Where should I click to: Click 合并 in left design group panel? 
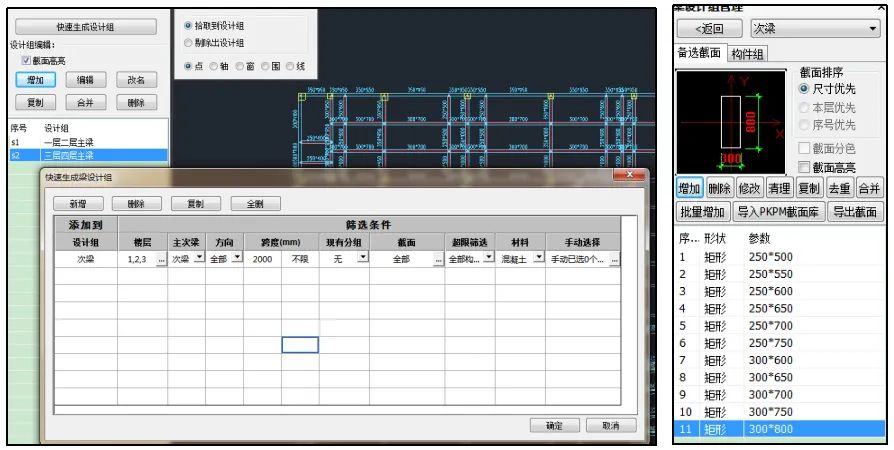point(86,103)
